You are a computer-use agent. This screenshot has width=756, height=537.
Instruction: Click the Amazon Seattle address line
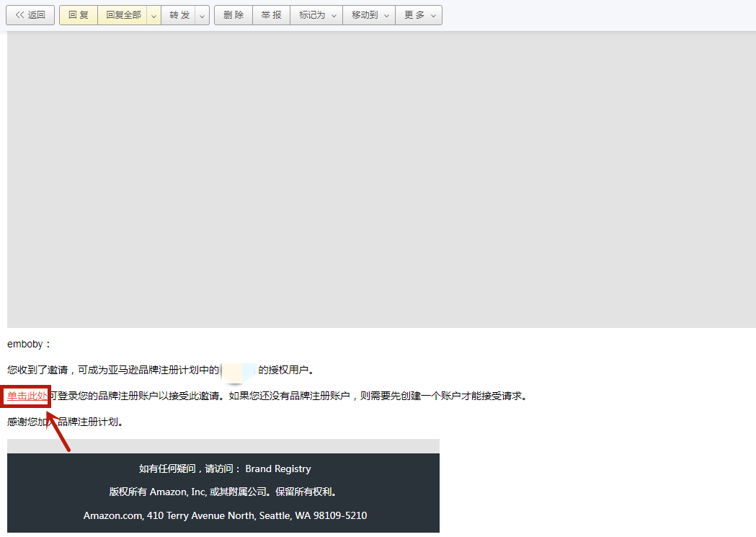click(223, 515)
